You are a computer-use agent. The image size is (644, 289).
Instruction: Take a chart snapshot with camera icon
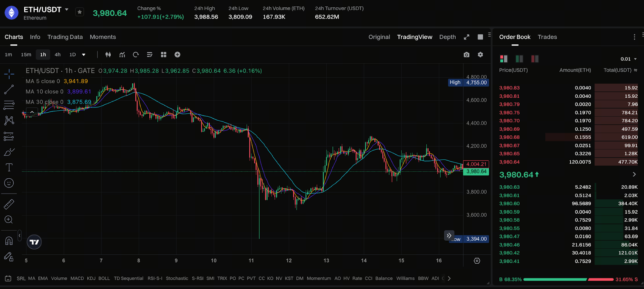tap(466, 55)
